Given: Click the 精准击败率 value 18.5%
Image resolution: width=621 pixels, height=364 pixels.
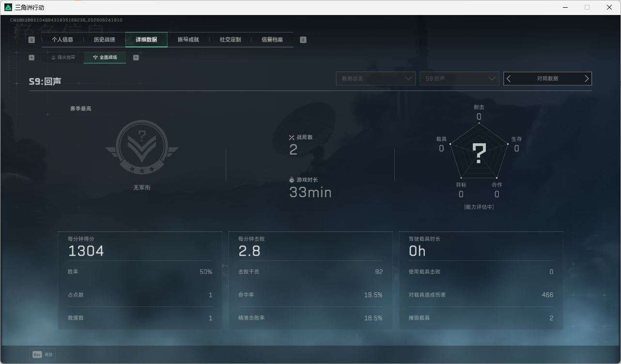Looking at the screenshot, I should [x=373, y=318].
